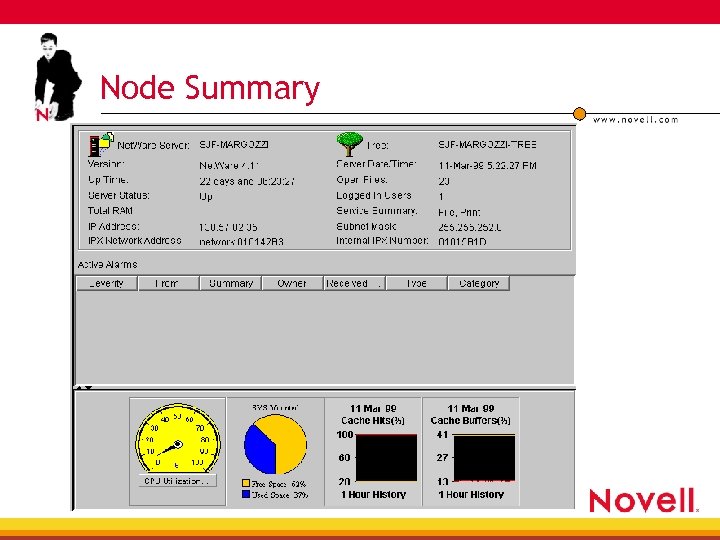
Task: Click the IP Address label
Action: click(x=113, y=226)
